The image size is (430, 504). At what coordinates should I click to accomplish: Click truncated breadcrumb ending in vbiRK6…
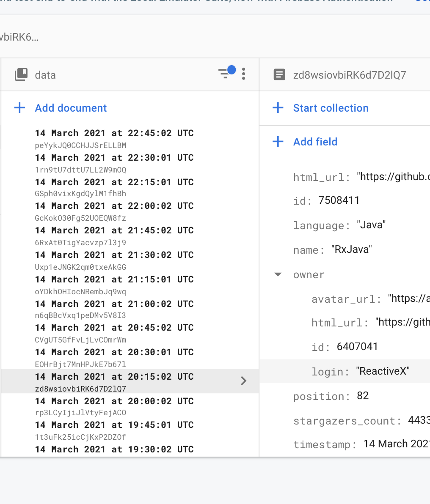(19, 37)
